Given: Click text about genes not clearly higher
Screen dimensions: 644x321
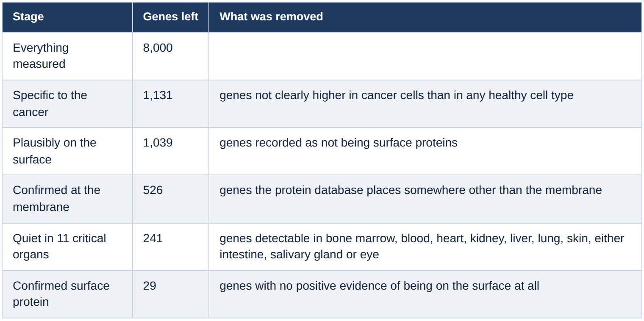Looking at the screenshot, I should pyautogui.click(x=396, y=95).
